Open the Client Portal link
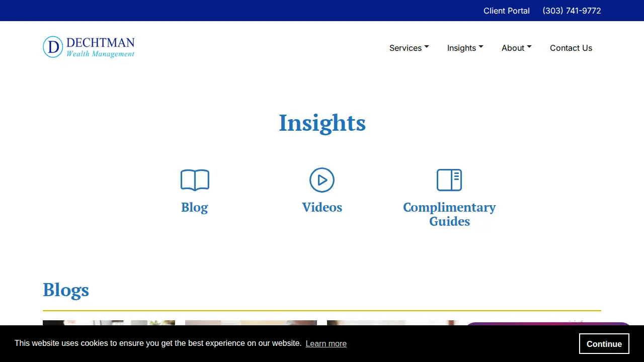The image size is (644, 362). [507, 11]
